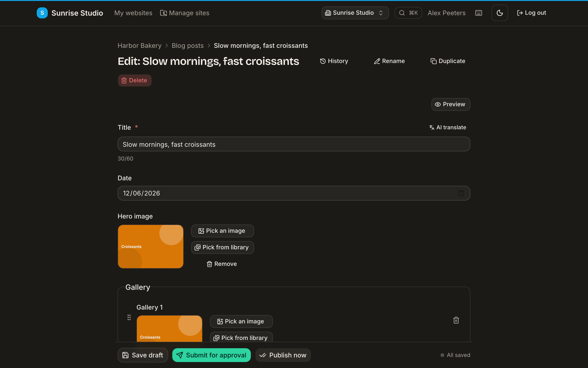Open My websites page
Image resolution: width=588 pixels, height=368 pixels.
click(133, 13)
